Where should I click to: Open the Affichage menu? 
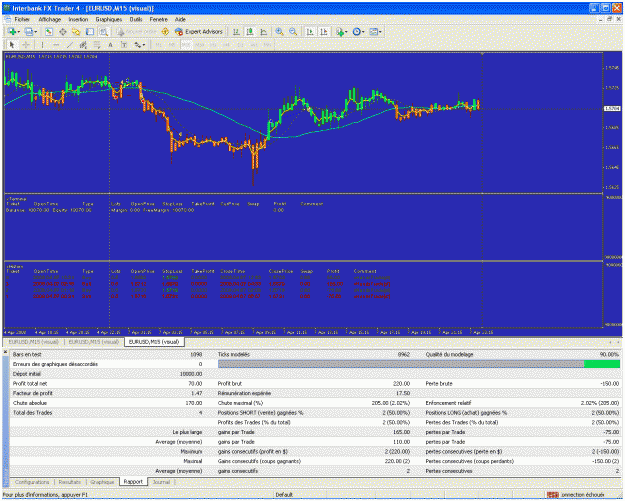[50, 19]
